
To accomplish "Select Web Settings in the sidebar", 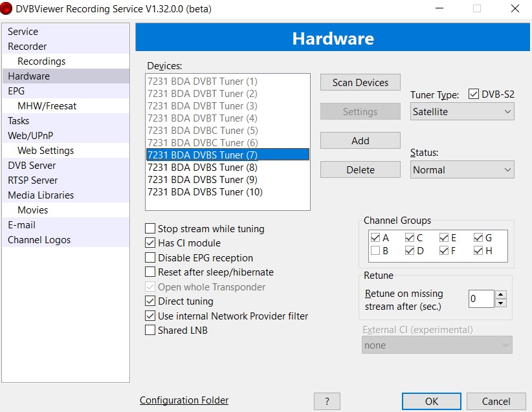I will tap(45, 151).
